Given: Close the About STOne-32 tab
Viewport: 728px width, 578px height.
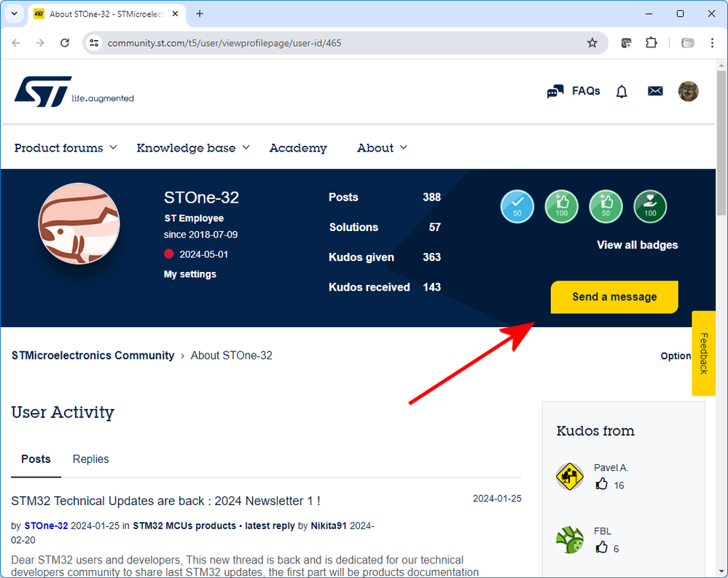Looking at the screenshot, I should tap(176, 14).
